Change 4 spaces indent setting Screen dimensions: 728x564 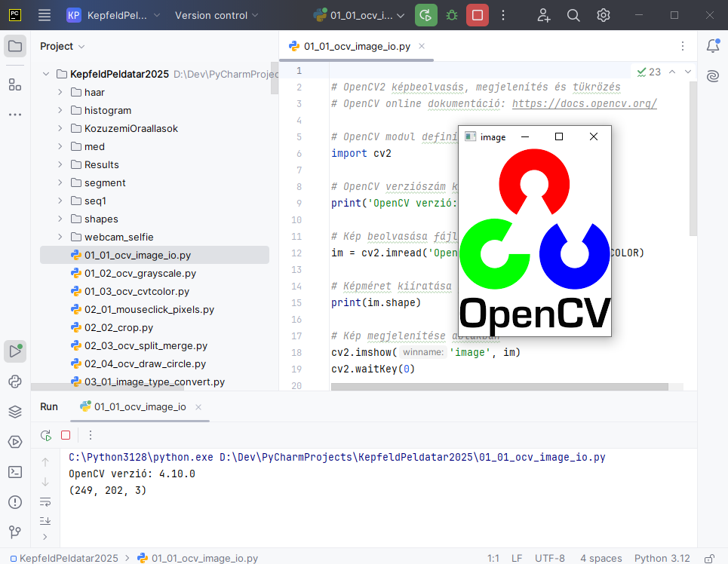[x=601, y=559]
